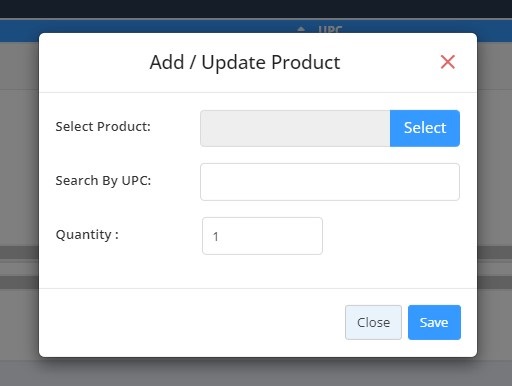The width and height of the screenshot is (512, 386).
Task: Click the dimmed backdrop below the dialog
Action: (256, 372)
